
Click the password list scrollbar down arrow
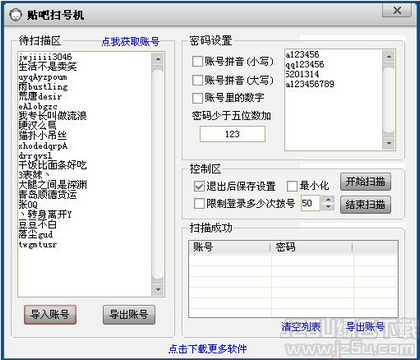389,143
